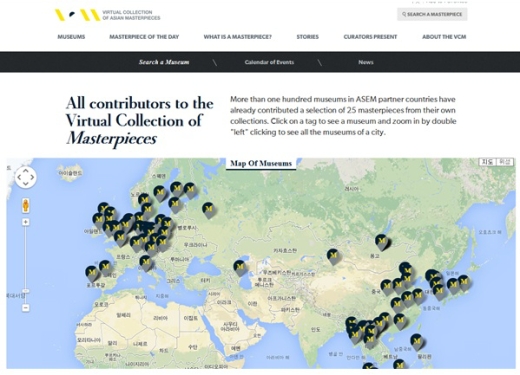Click Search a Masterpiece field

432,14
